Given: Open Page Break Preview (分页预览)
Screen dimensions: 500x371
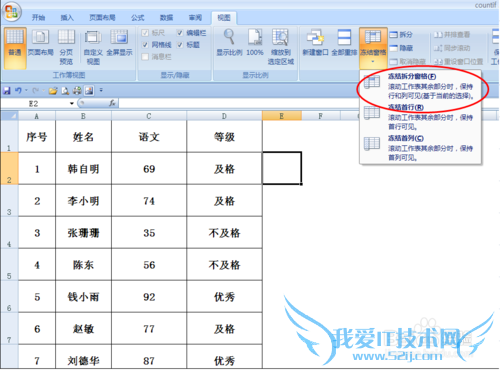Looking at the screenshot, I should 66,47.
